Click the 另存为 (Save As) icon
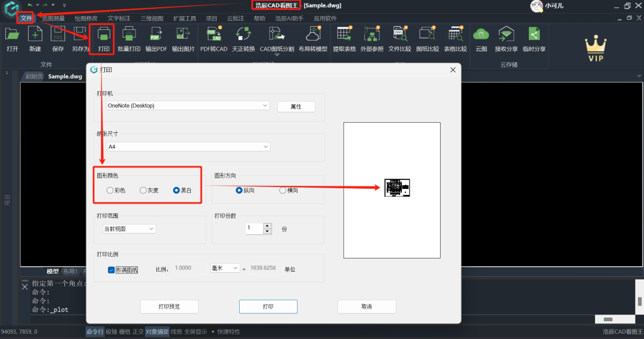This screenshot has height=339, width=644. tap(80, 34)
